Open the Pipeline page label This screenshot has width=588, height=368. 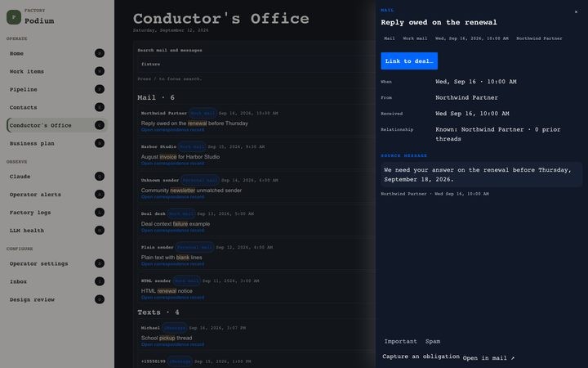23,90
